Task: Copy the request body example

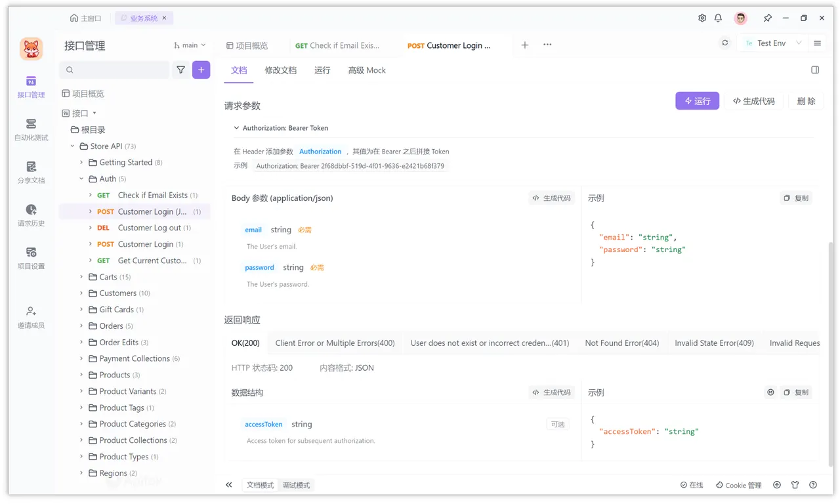Action: tap(796, 198)
